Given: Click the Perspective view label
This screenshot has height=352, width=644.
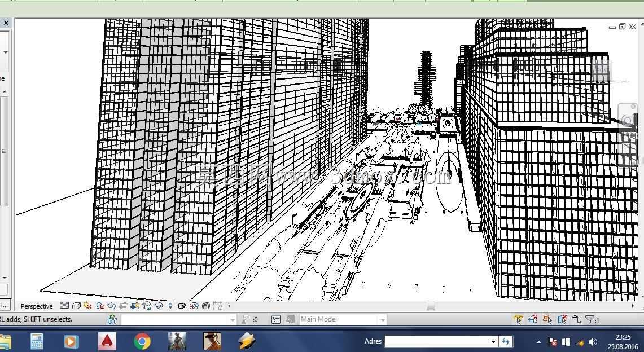Looking at the screenshot, I should [x=37, y=306].
